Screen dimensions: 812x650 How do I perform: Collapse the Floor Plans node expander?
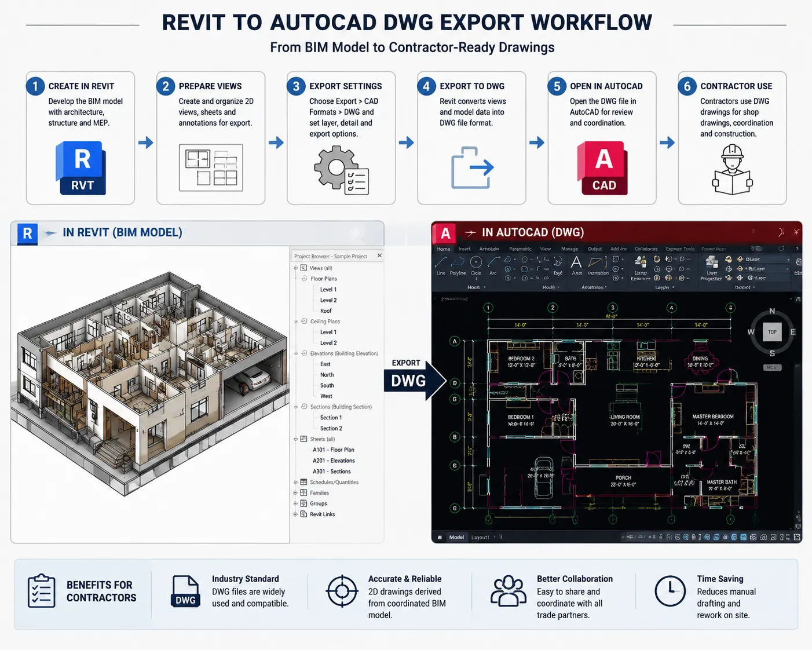[x=304, y=279]
